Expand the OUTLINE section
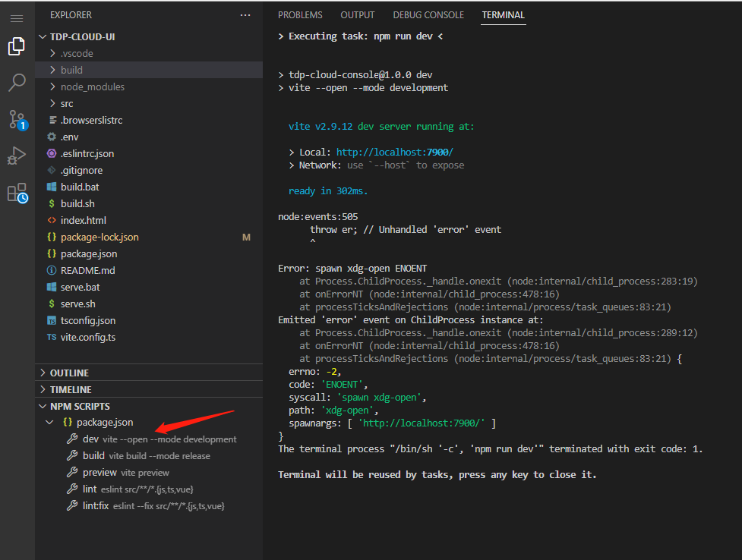Viewport: 742px width, 560px height. pyautogui.click(x=43, y=373)
